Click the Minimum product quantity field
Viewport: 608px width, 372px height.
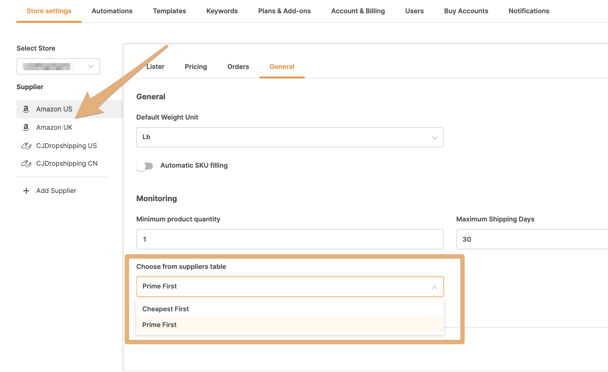click(x=290, y=239)
